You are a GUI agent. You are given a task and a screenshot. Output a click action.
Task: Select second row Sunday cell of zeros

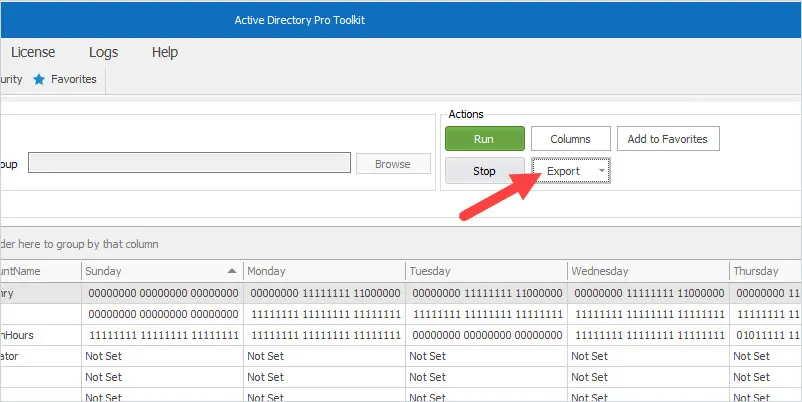pyautogui.click(x=162, y=314)
